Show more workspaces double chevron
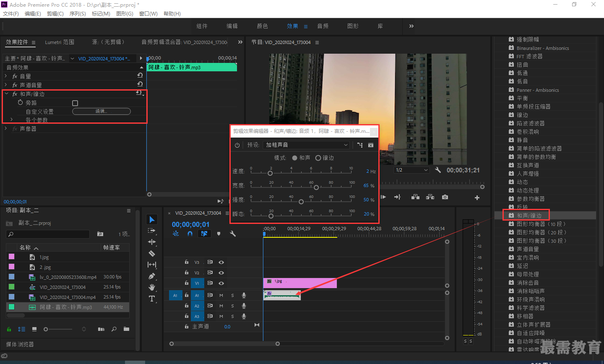The height and width of the screenshot is (364, 604). tap(411, 26)
